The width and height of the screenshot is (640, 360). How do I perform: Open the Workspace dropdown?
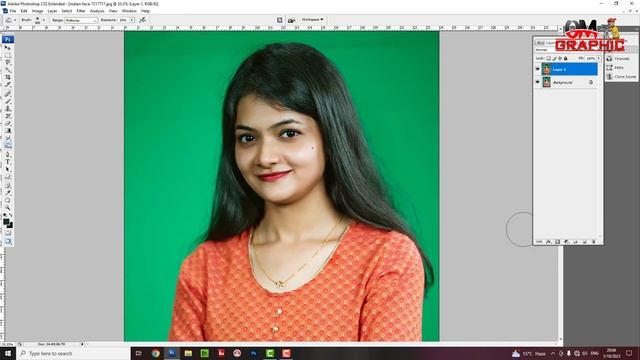(x=313, y=20)
